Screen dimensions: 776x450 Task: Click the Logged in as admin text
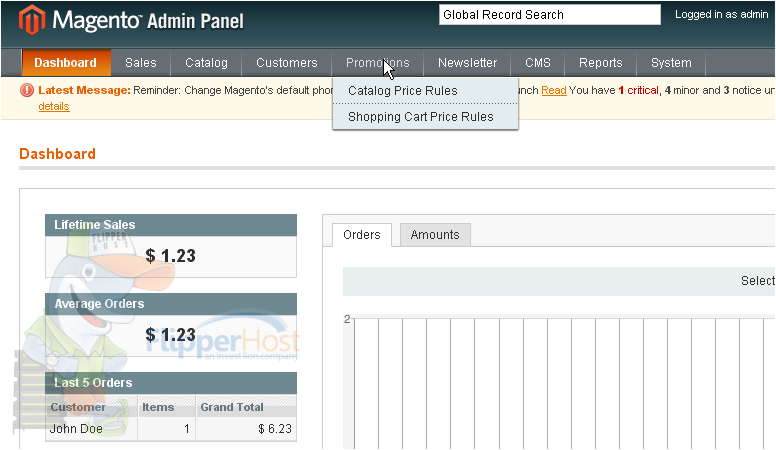pyautogui.click(x=722, y=14)
